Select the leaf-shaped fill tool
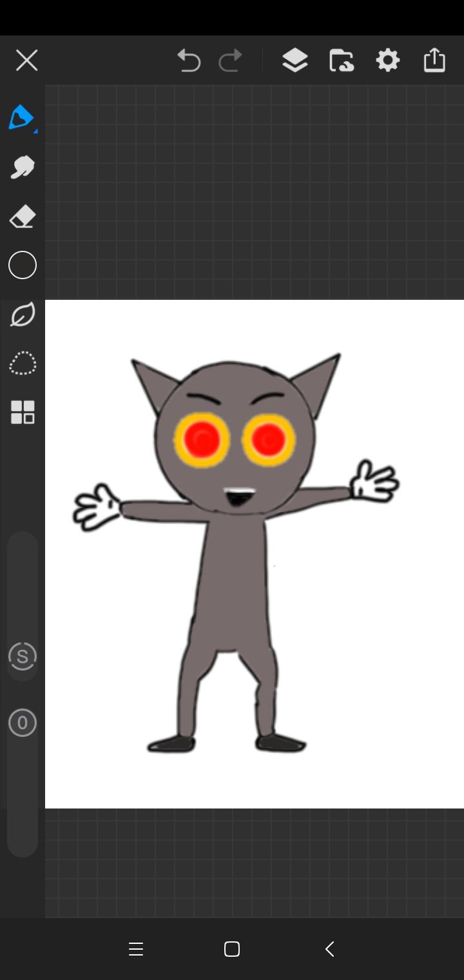Viewport: 464px width, 980px height. pyautogui.click(x=22, y=315)
